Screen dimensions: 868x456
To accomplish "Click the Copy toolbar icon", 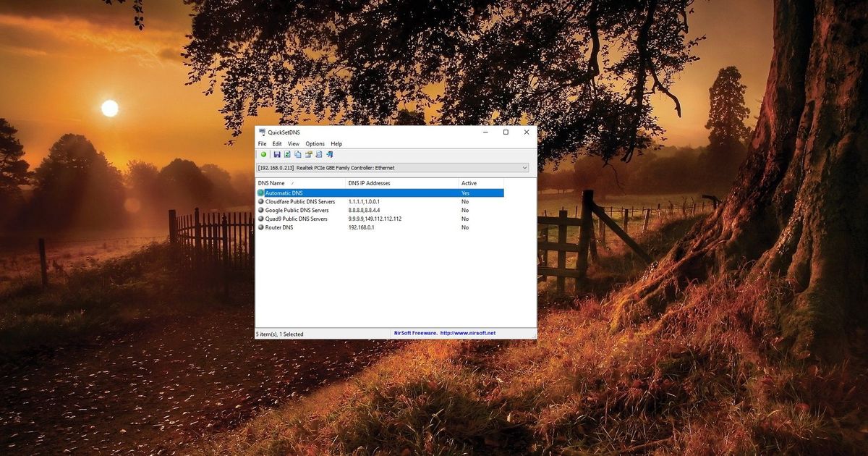I will click(297, 154).
